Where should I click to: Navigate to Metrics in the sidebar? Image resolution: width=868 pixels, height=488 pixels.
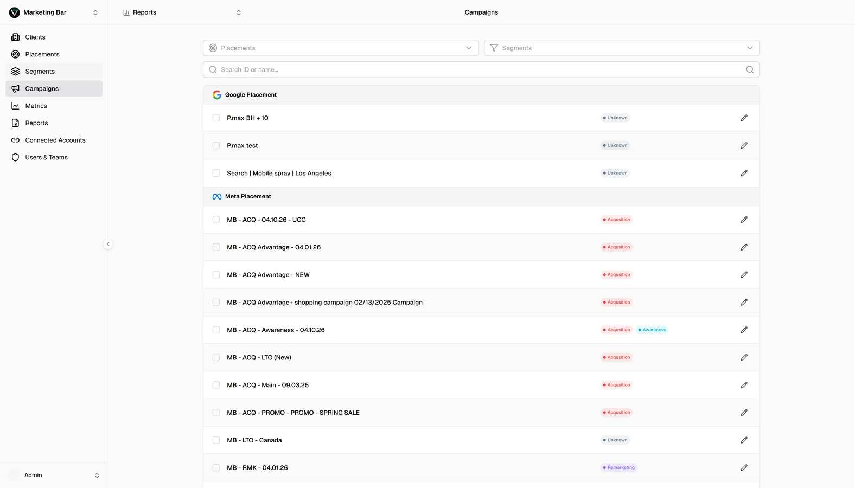[54, 106]
